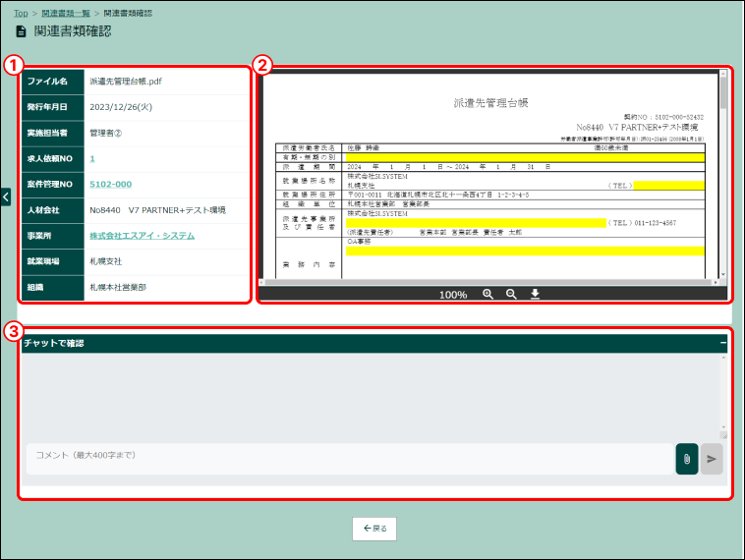The height and width of the screenshot is (560, 745).
Task: Click the ファイル名 label cell
Action: click(x=53, y=82)
